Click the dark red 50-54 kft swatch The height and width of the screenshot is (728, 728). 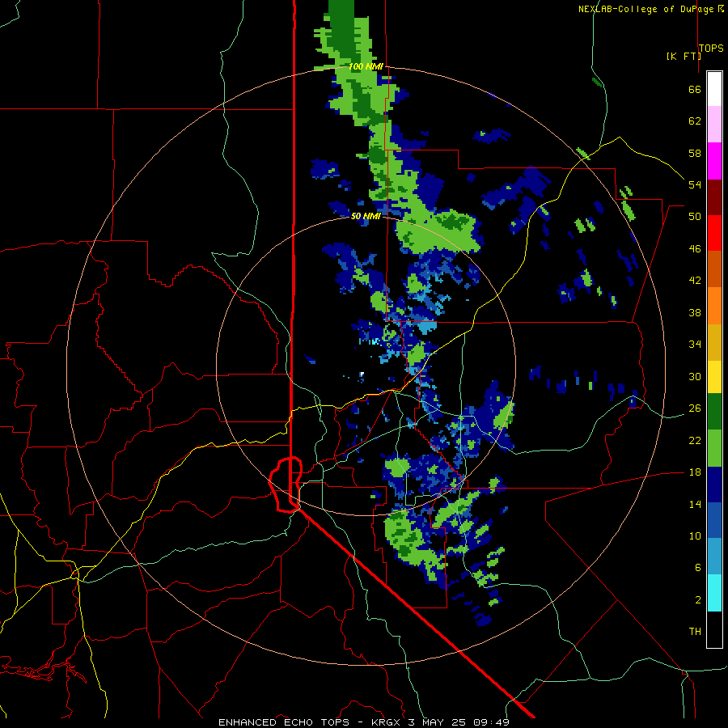point(714,197)
